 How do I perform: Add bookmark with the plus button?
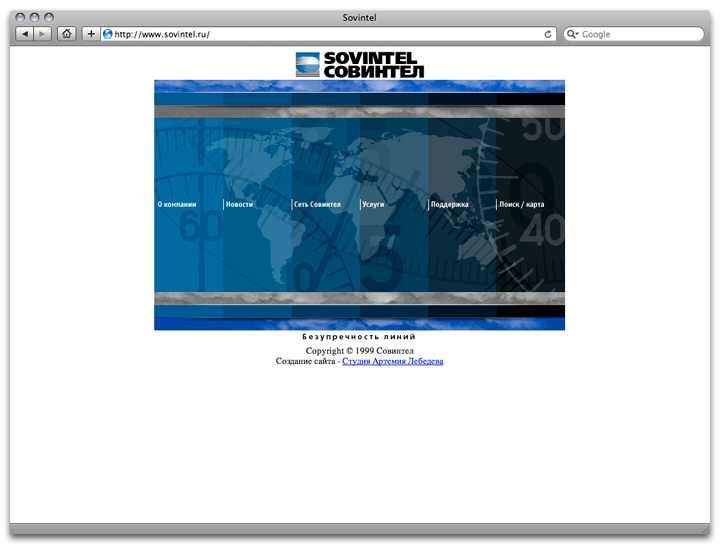tap(91, 34)
